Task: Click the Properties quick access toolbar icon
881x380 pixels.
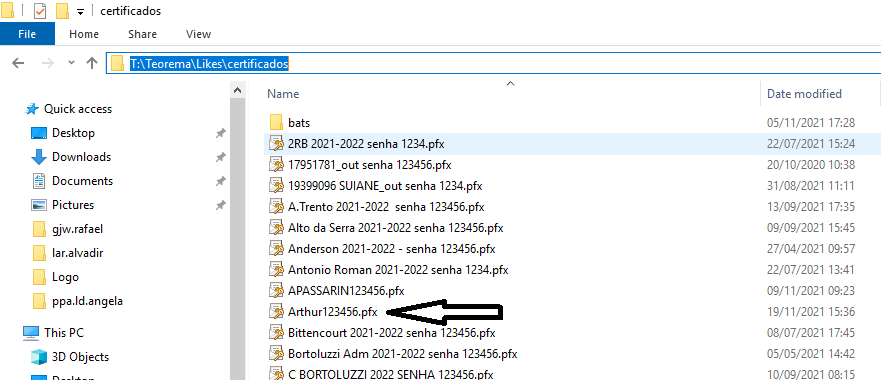Action: [x=40, y=11]
